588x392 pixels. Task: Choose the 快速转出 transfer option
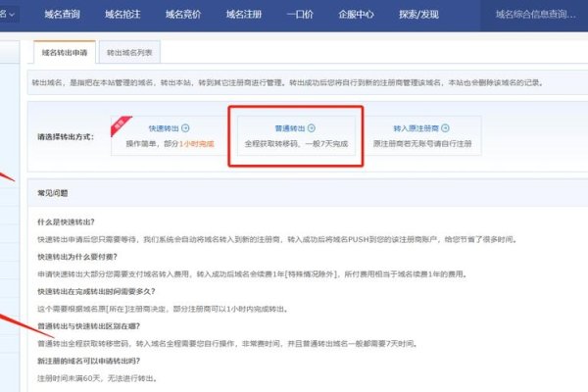tap(170, 136)
